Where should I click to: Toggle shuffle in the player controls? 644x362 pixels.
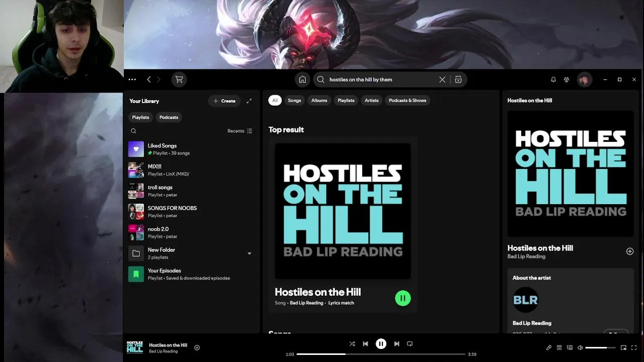352,344
